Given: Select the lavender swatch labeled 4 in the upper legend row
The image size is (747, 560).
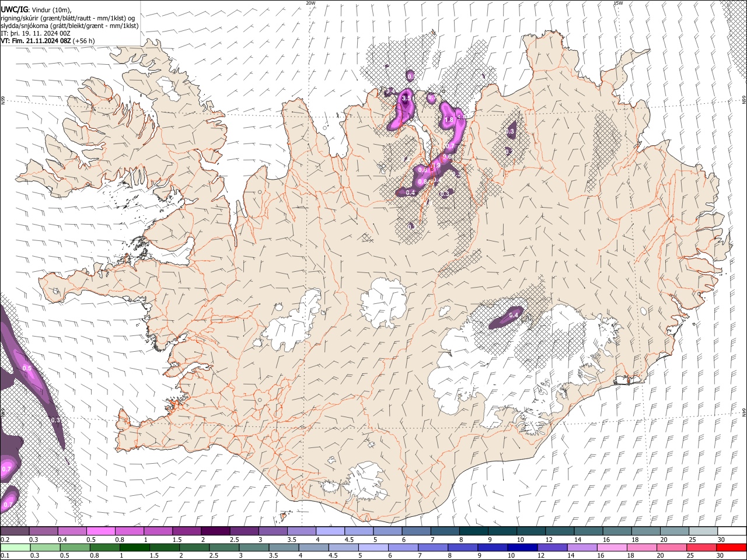Looking at the screenshot, I should click(x=330, y=531).
